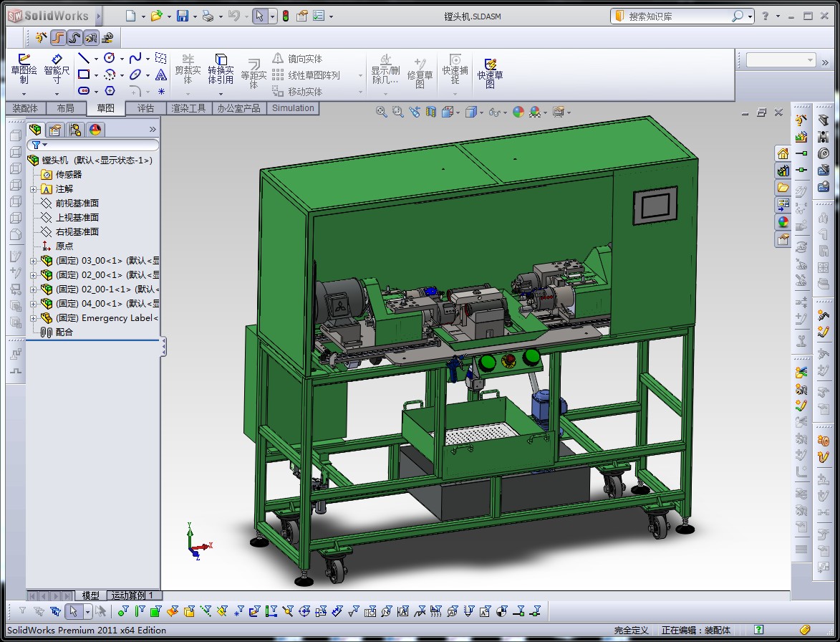The width and height of the screenshot is (840, 642).
Task: Select the Line sketch tool
Action: [84, 58]
